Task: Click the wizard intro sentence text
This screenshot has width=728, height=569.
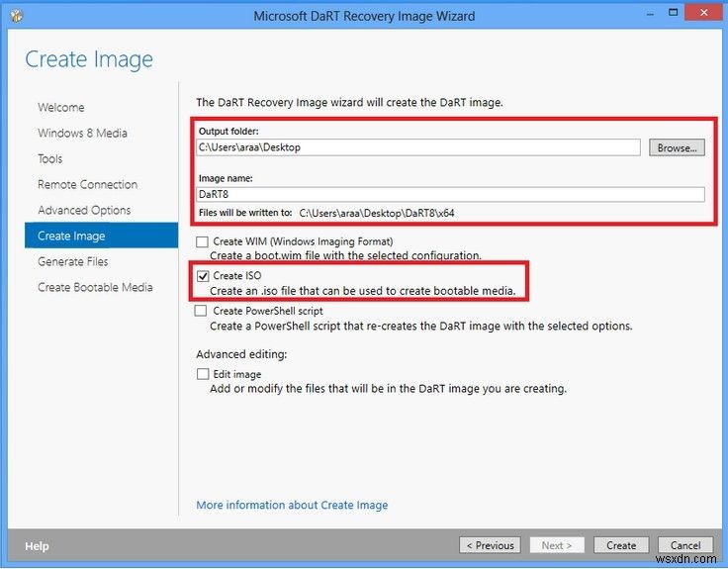Action: [x=349, y=102]
